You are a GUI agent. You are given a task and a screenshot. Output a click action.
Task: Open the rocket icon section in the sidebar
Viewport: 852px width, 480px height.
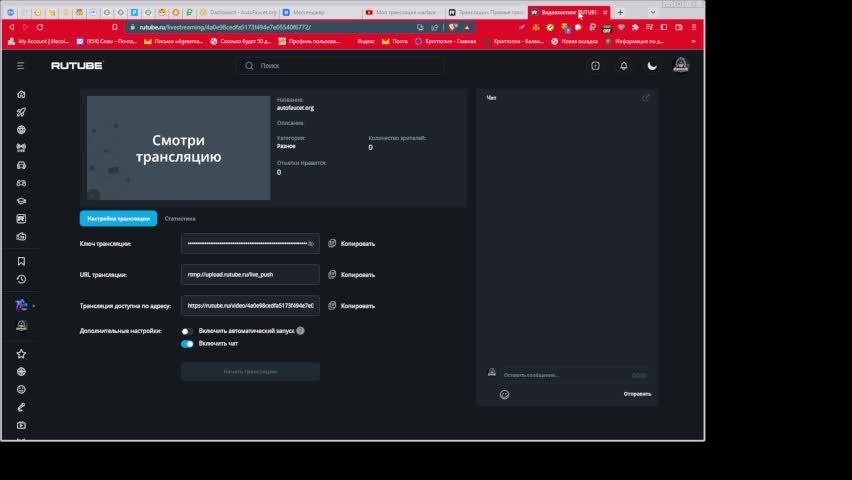[21, 113]
